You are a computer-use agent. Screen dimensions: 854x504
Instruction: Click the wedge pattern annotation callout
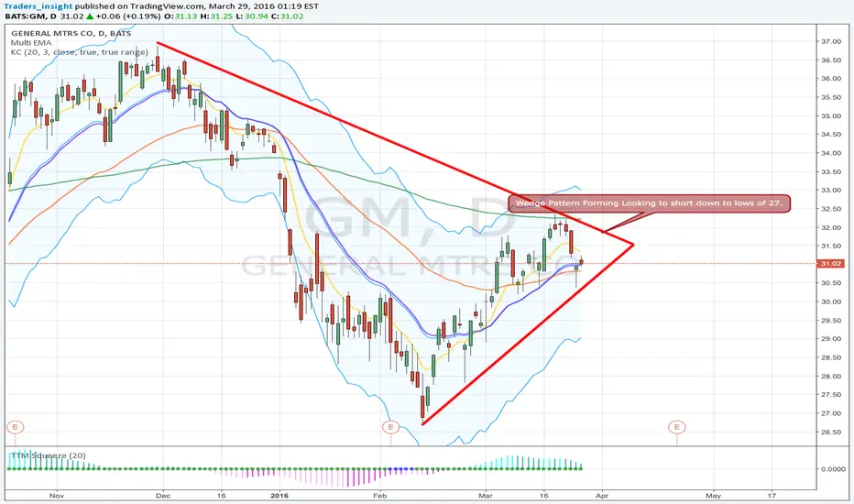(649, 203)
